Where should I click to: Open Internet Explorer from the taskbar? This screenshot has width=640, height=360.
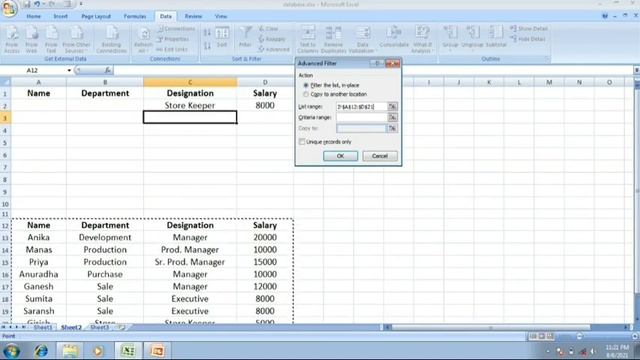pyautogui.click(x=41, y=351)
